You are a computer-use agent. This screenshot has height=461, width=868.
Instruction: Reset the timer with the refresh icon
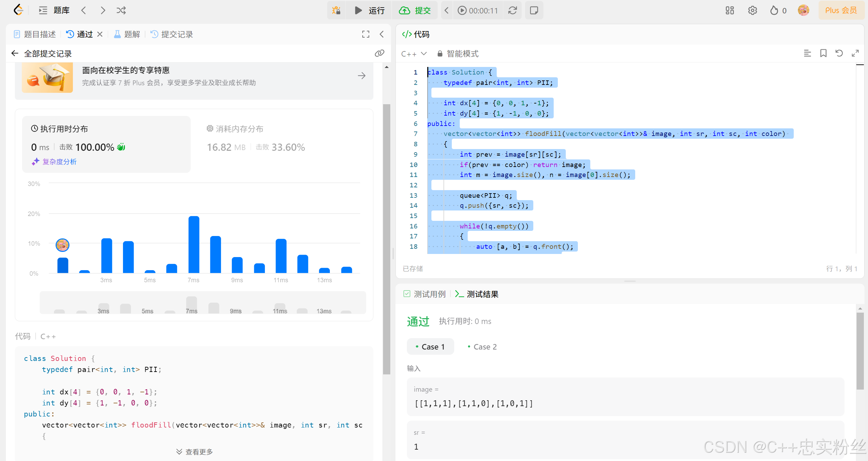513,10
